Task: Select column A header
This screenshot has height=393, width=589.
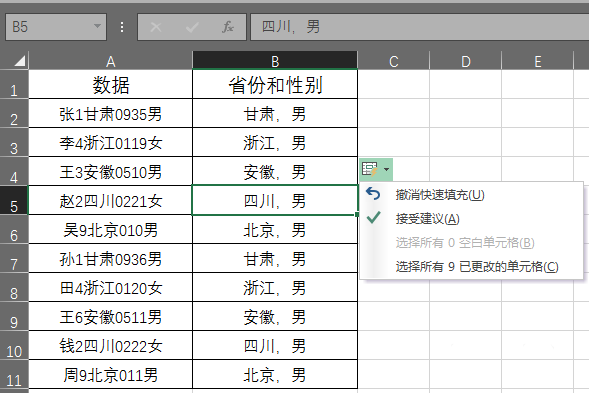Action: pos(110,60)
